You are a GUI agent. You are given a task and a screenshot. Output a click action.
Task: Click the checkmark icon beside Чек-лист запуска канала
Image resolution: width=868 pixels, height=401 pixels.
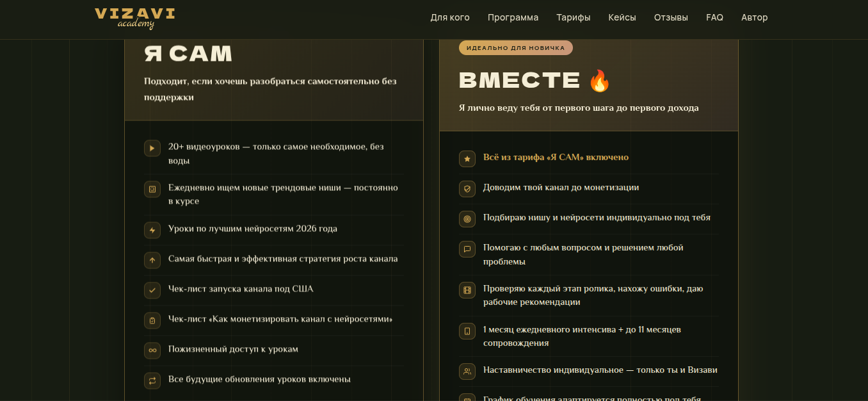click(x=152, y=290)
